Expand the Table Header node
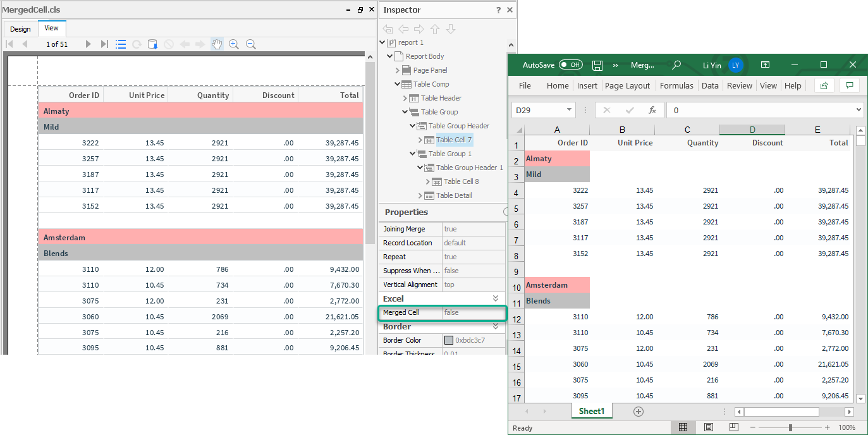This screenshot has width=868, height=435. click(405, 98)
